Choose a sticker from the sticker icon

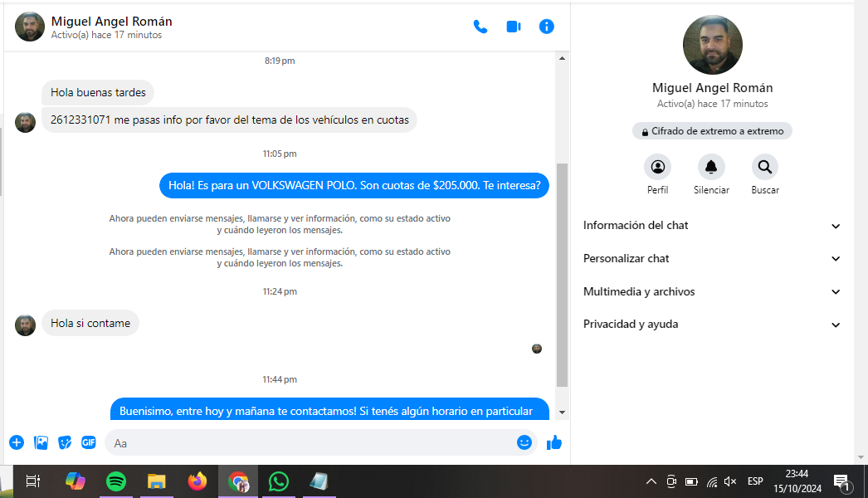(65, 442)
